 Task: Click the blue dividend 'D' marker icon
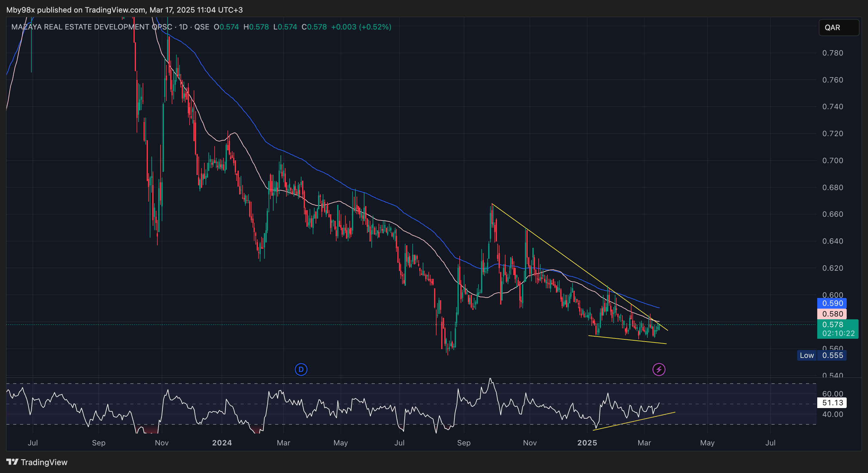tap(301, 369)
